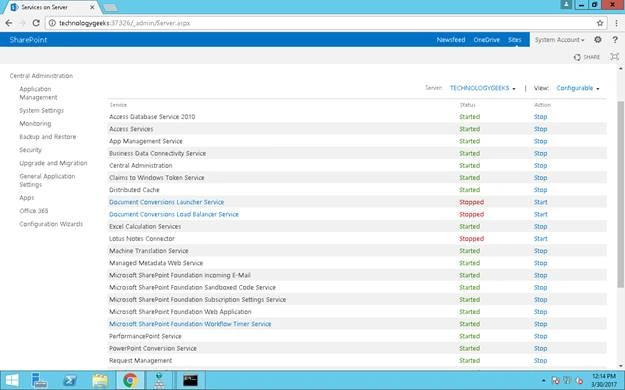Open Upgrade and Migration
625x390 pixels.
click(53, 163)
